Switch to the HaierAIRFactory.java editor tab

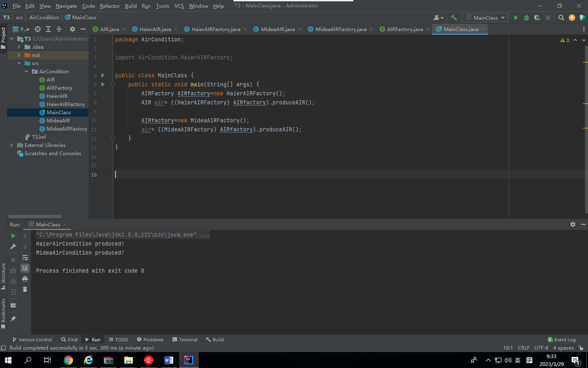pos(216,29)
